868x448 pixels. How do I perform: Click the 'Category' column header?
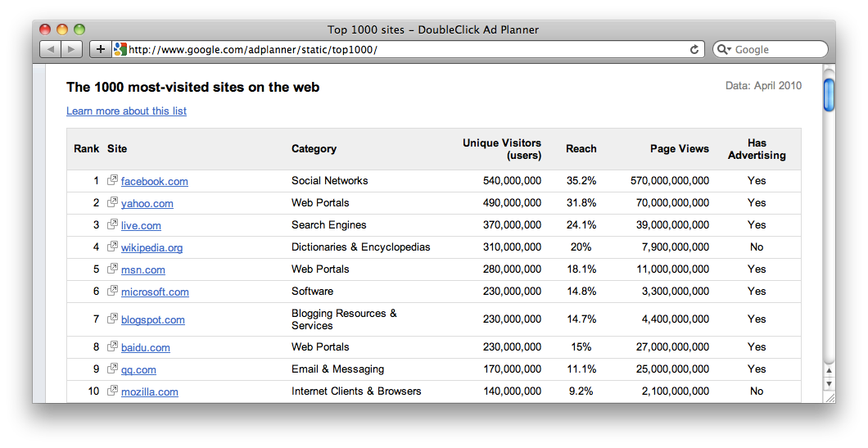pyautogui.click(x=314, y=148)
